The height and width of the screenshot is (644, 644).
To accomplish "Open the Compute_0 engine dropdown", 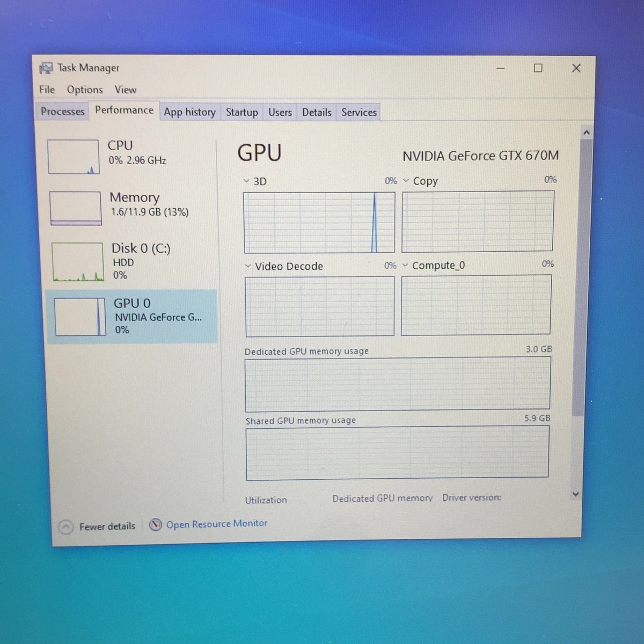I will [405, 266].
